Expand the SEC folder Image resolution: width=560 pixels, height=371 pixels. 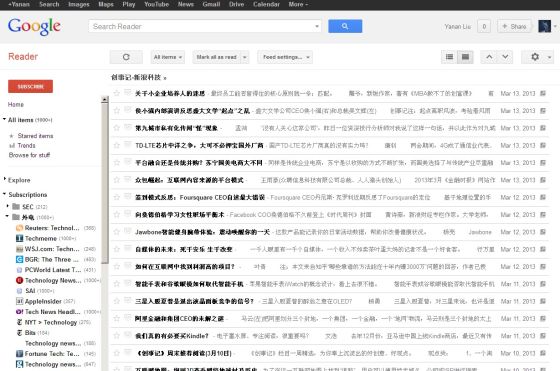click(x=8, y=206)
